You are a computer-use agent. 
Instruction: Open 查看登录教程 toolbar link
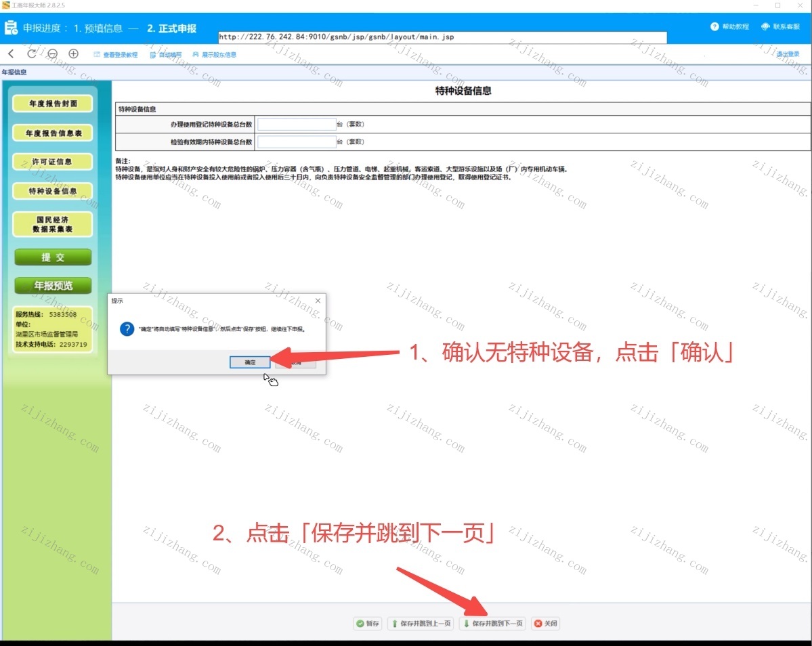[116, 54]
